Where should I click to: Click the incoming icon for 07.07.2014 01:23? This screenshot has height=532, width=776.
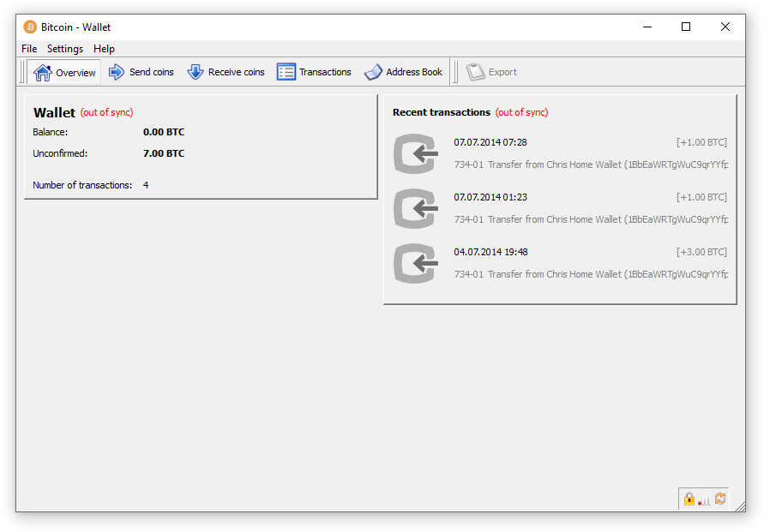[416, 209]
